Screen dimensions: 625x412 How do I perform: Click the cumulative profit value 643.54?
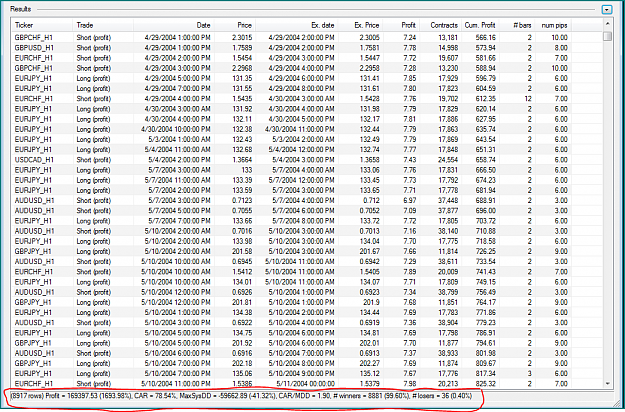click(x=485, y=139)
